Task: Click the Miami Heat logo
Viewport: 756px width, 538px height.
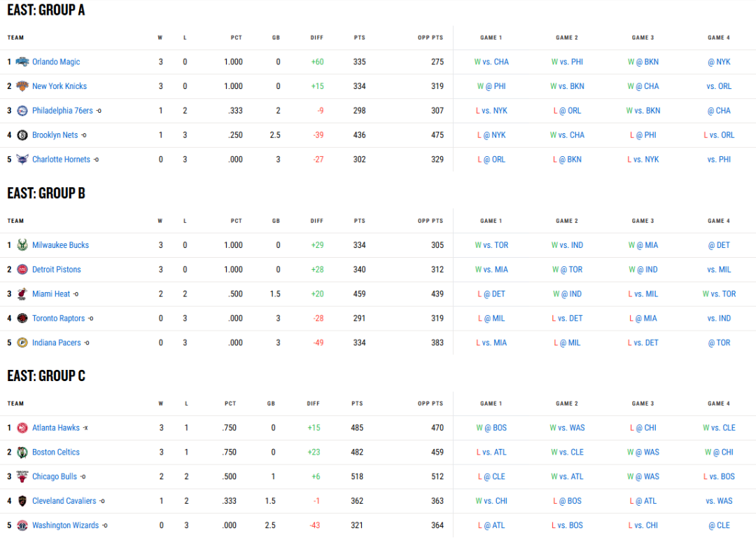Action: pyautogui.click(x=22, y=294)
